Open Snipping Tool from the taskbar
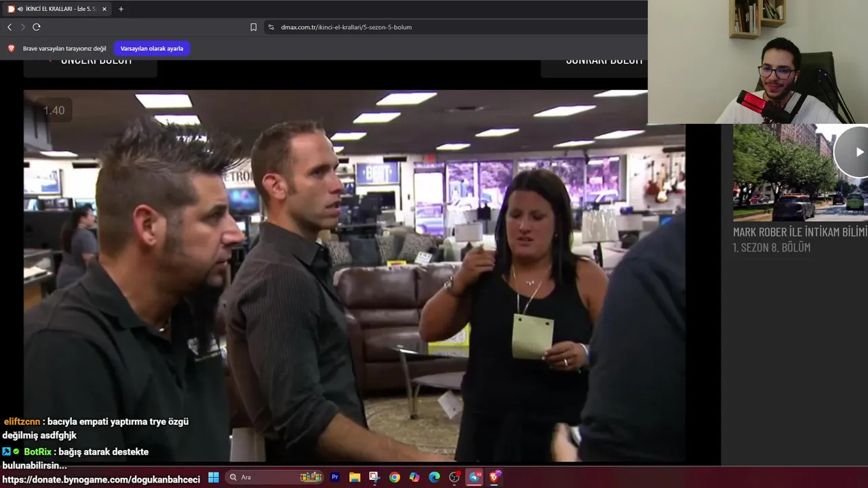 pyautogui.click(x=374, y=477)
